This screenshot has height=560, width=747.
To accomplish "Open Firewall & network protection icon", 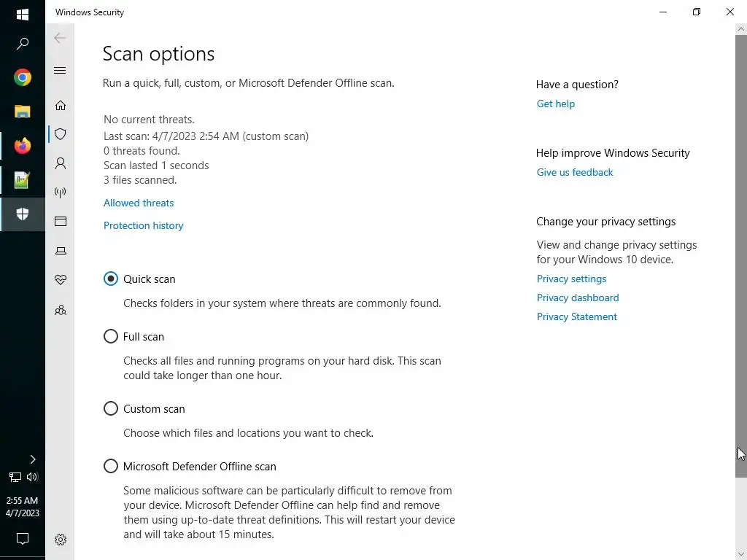I will click(61, 192).
